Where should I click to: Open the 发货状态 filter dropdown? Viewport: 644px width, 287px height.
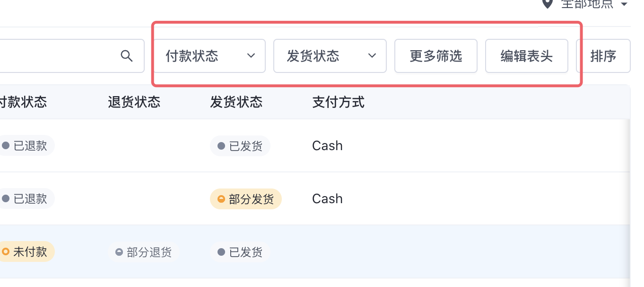tap(330, 56)
